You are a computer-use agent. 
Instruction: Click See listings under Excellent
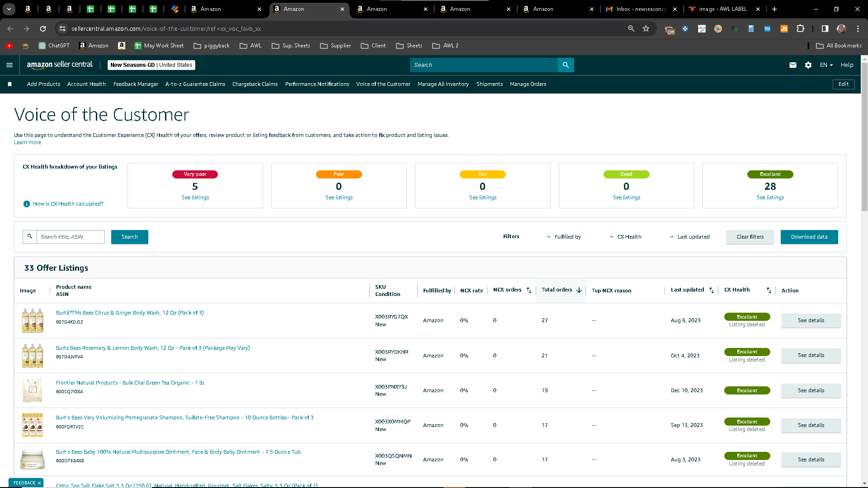click(x=770, y=197)
